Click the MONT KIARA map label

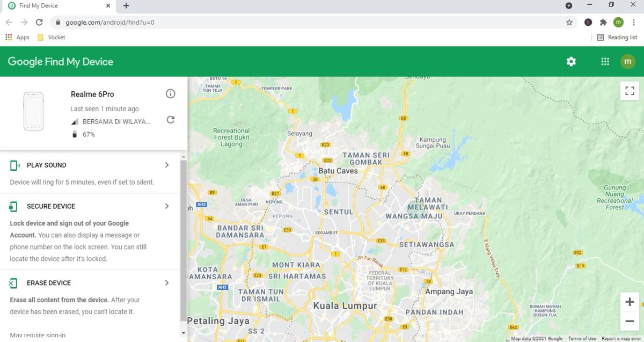click(x=296, y=265)
